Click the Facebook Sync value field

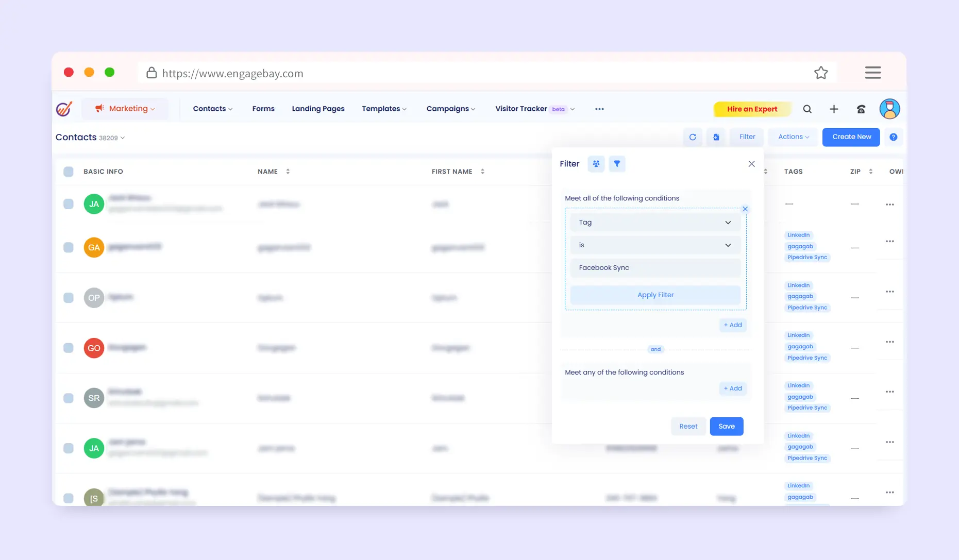[x=655, y=268]
